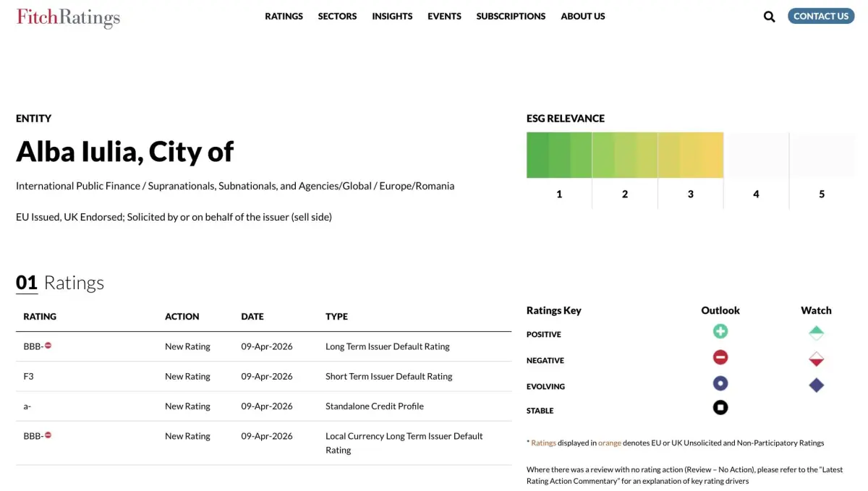This screenshot has width=868, height=491.
Task: Click the black Stable outlook icon
Action: click(x=720, y=408)
